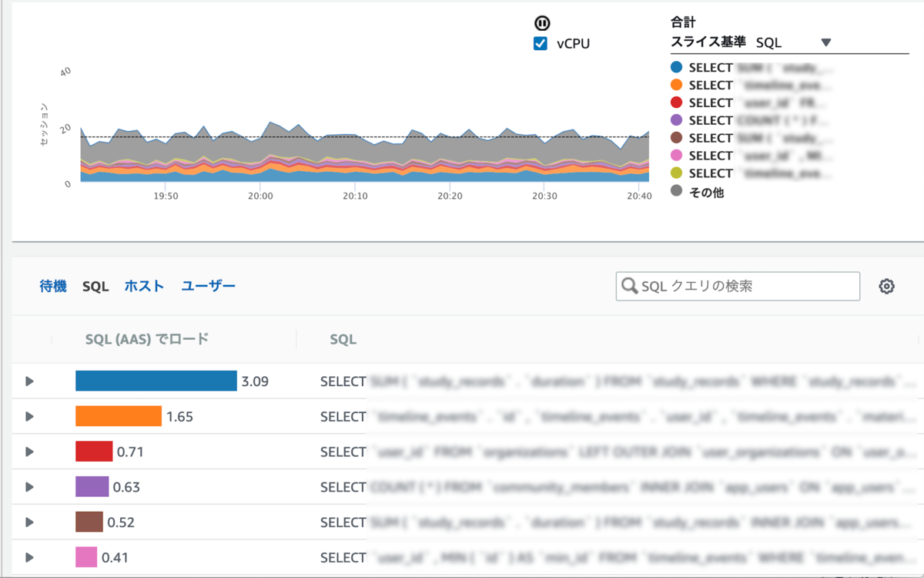Click the search magnifier icon
Screen dimensions: 924x578
click(630, 286)
